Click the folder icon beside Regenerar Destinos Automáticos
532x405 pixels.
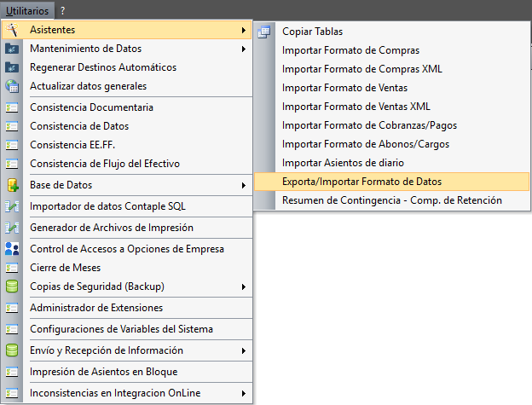(12, 67)
